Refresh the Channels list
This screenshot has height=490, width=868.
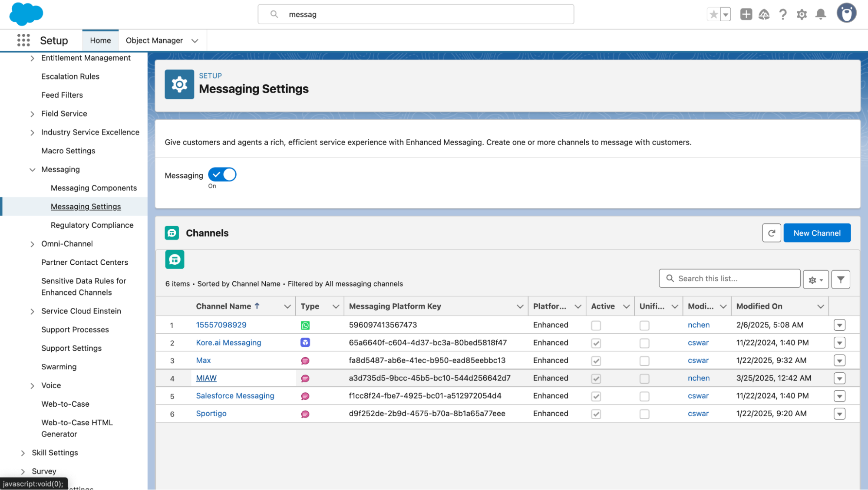(x=772, y=233)
